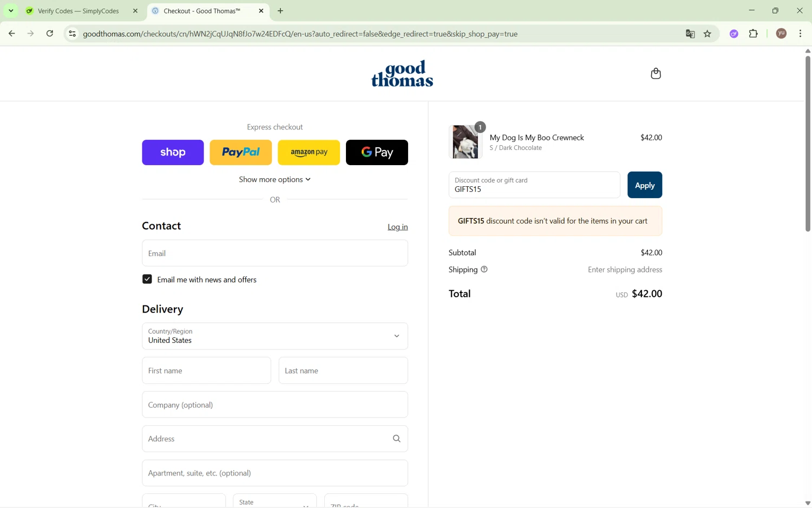Click the GIFTS15 invalid discount message
Image resolution: width=812 pixels, height=508 pixels.
coord(555,221)
